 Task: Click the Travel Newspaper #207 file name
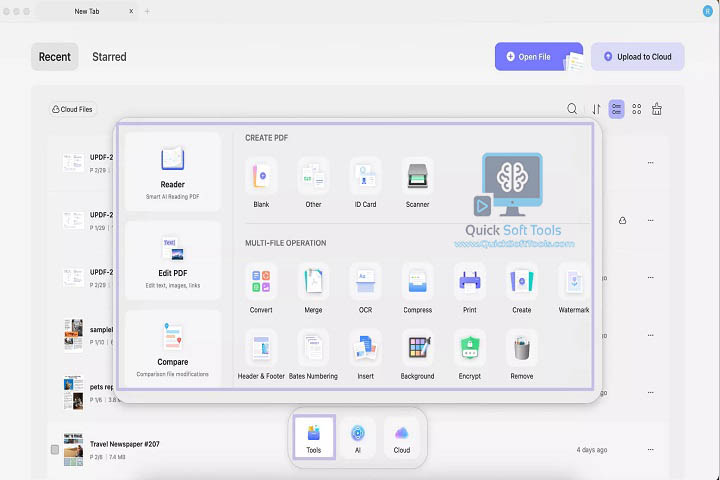(x=125, y=444)
